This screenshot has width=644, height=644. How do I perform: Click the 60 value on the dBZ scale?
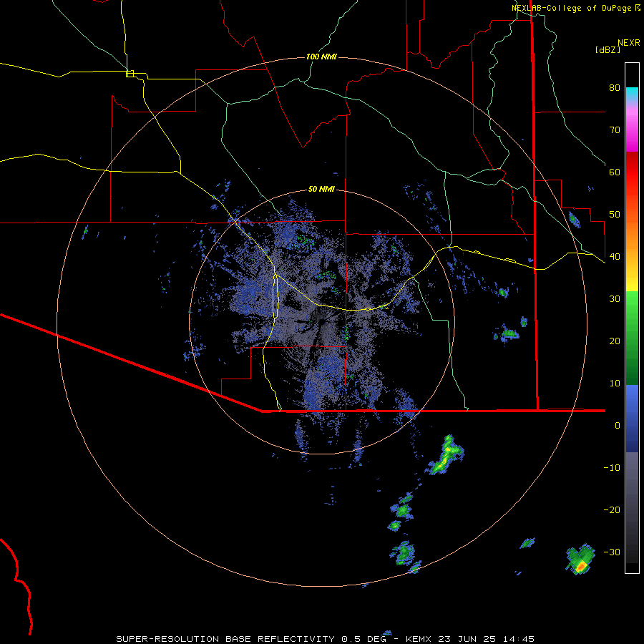[615, 172]
